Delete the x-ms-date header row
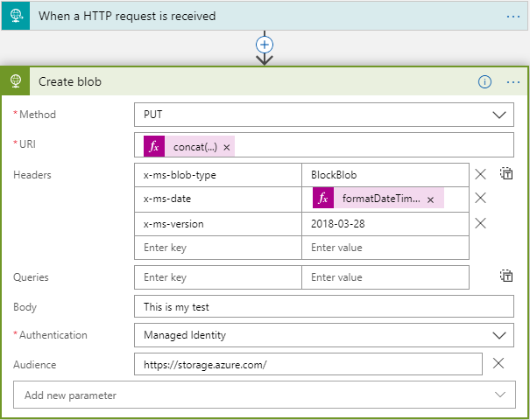This screenshot has width=530, height=420. tap(480, 199)
